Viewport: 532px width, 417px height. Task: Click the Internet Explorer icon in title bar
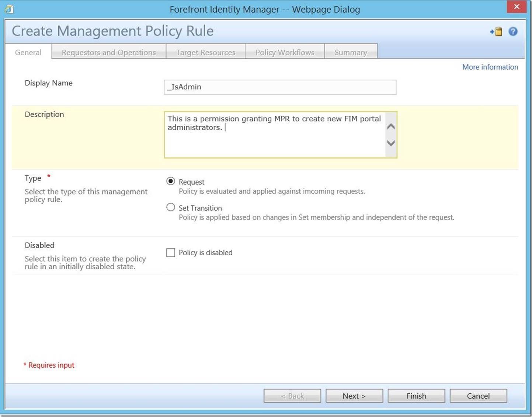(9, 9)
